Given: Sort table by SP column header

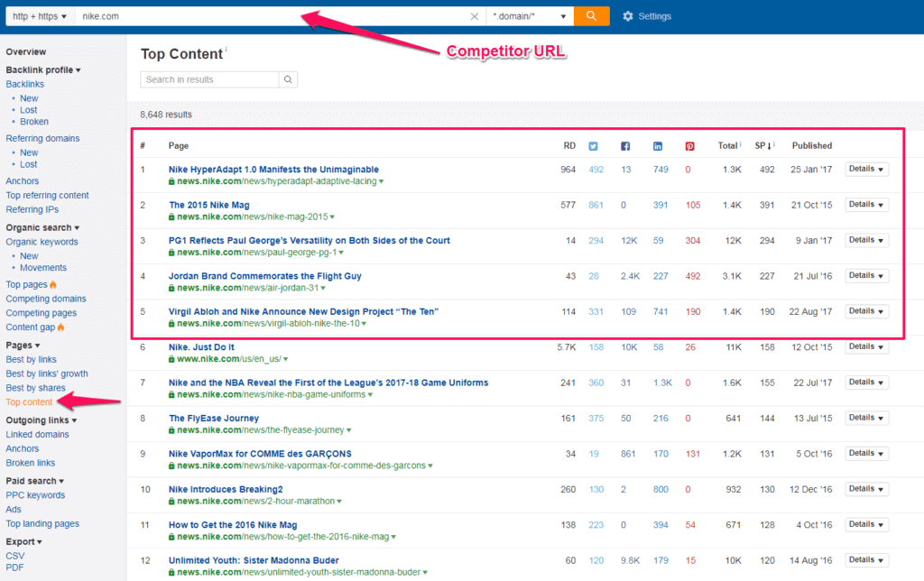Looking at the screenshot, I should point(764,145).
